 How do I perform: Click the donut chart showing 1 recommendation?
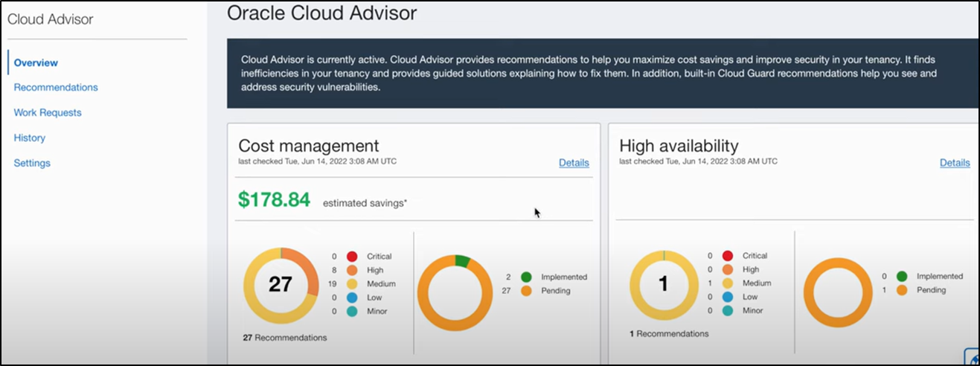664,284
